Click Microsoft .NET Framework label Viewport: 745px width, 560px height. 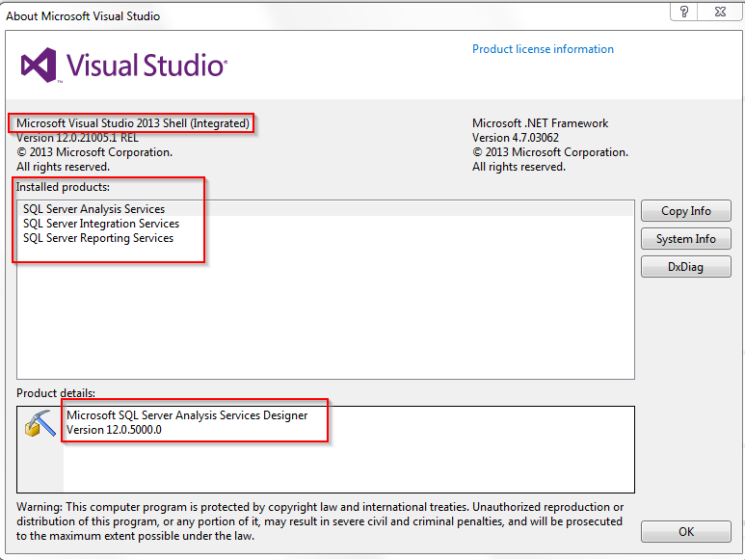tap(540, 123)
